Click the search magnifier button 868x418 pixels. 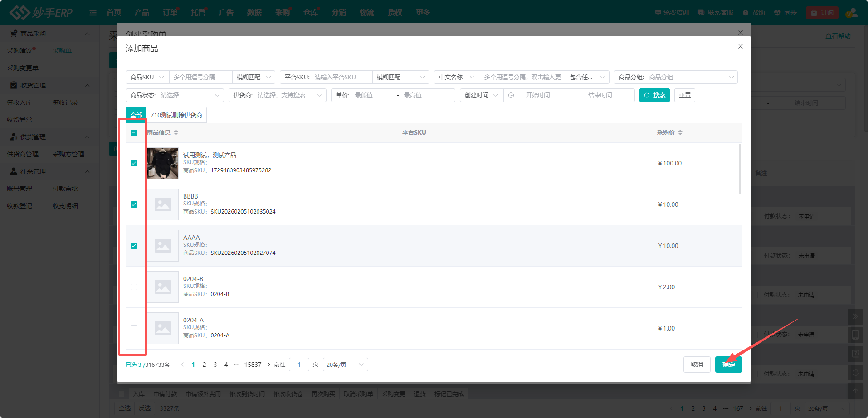pyautogui.click(x=654, y=95)
